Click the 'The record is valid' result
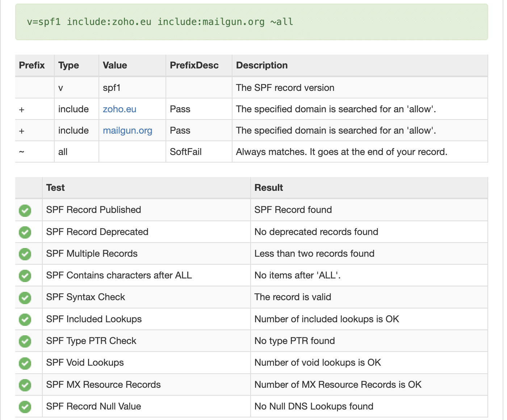 [x=293, y=297]
